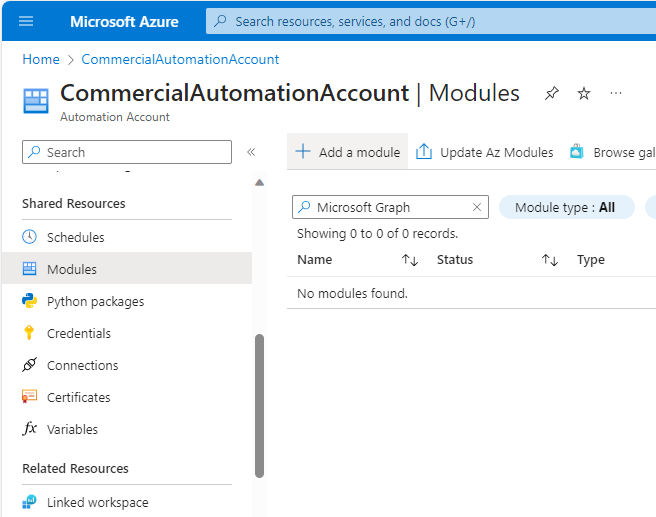
Task: Open Certificates
Action: point(127,397)
